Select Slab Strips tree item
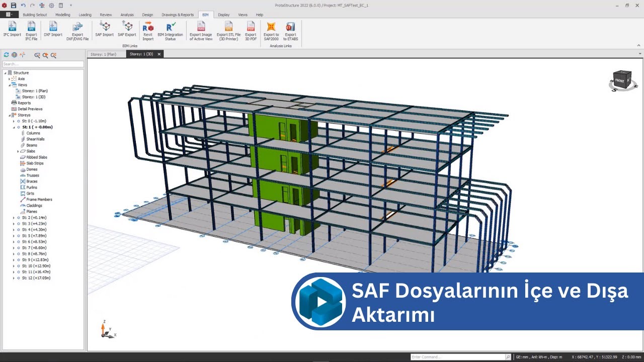Image resolution: width=644 pixels, height=362 pixels. 35,163
